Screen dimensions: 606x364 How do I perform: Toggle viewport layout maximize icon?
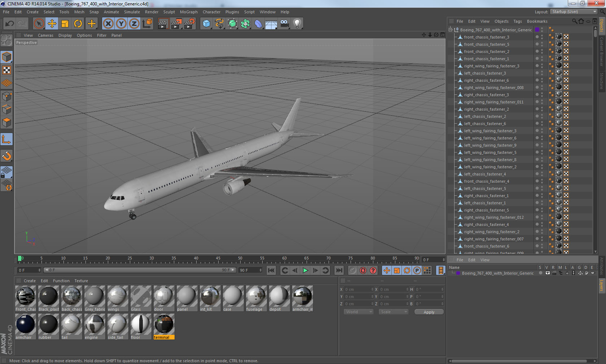[x=442, y=35]
